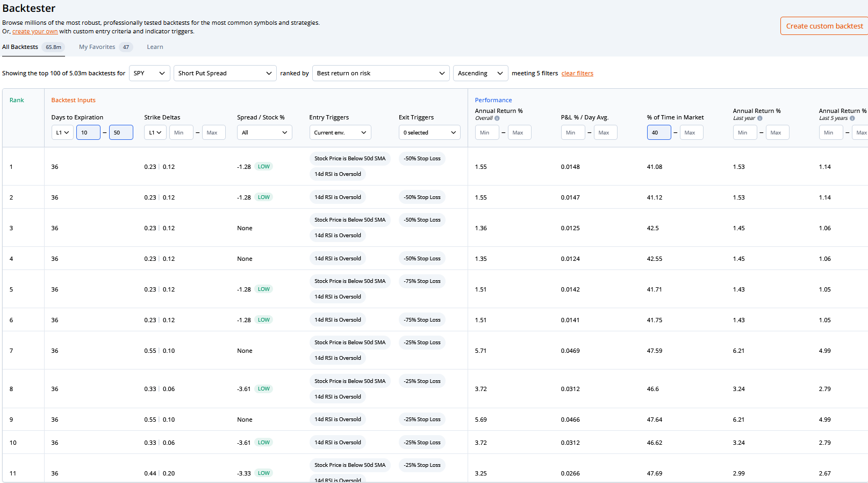Click the % of Time in Market min field
This screenshot has height=483, width=868.
[x=658, y=133]
